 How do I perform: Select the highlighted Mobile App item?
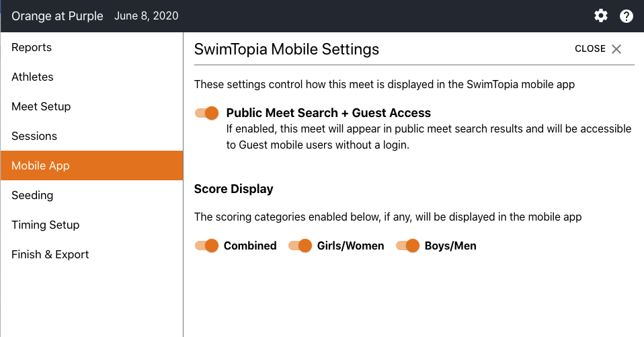click(x=40, y=165)
